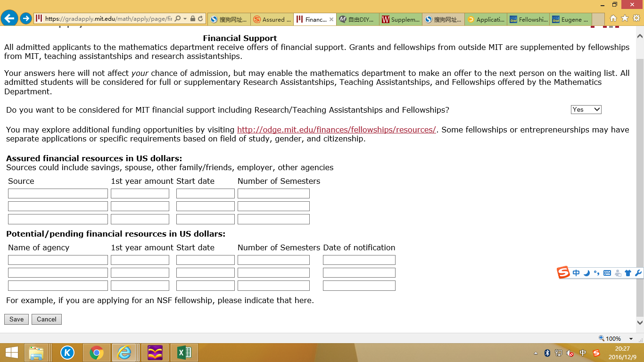The height and width of the screenshot is (362, 644).
Task: Open browser Tools gear icon
Action: 636,18
